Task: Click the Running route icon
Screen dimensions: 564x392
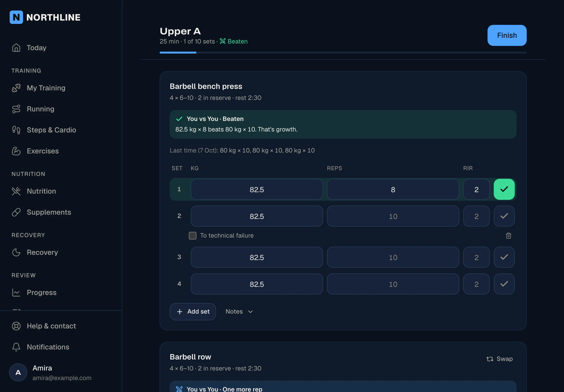Action: [16, 109]
